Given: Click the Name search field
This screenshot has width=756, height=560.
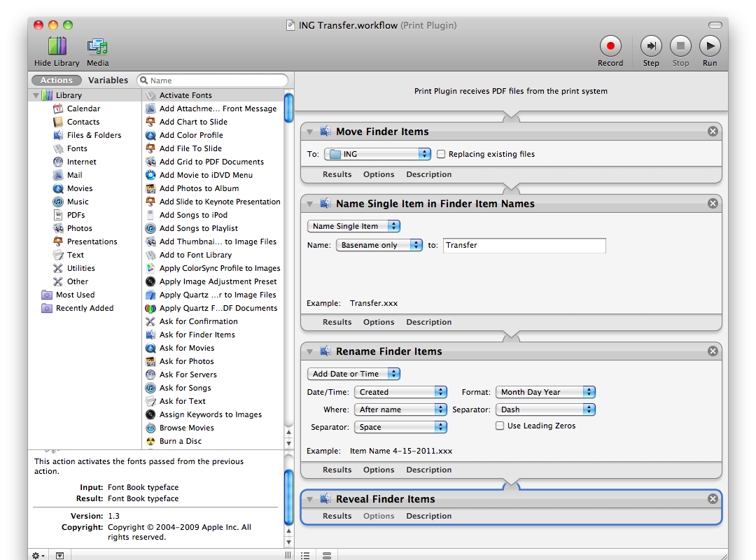Looking at the screenshot, I should click(x=213, y=80).
